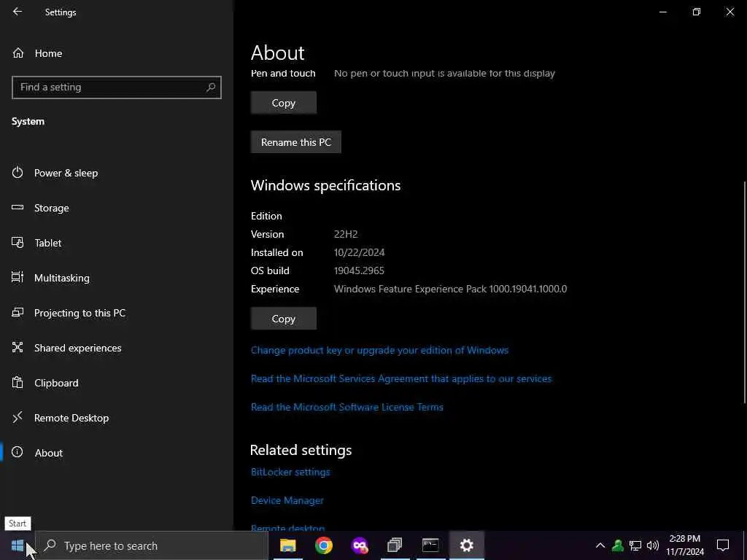Image resolution: width=747 pixels, height=560 pixels.
Task: Restore down the Settings window
Action: (x=697, y=12)
